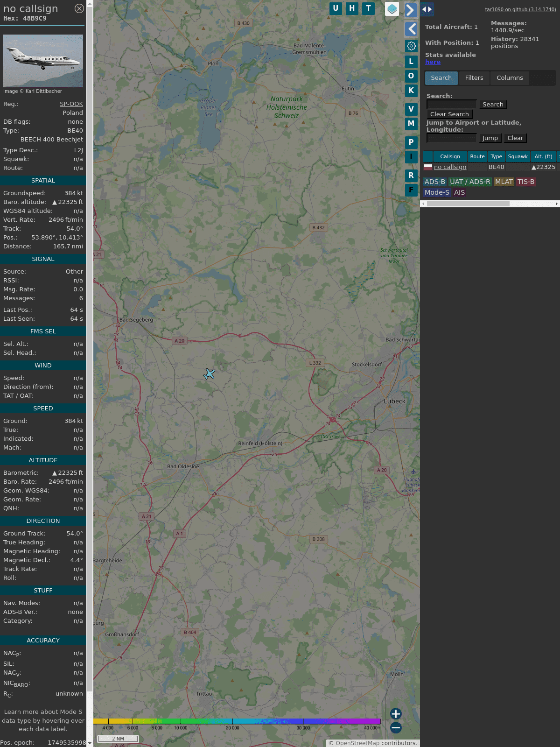This screenshot has width=560, height=747.
Task: Click the Lübeck airport icon on map
Action: (x=413, y=472)
